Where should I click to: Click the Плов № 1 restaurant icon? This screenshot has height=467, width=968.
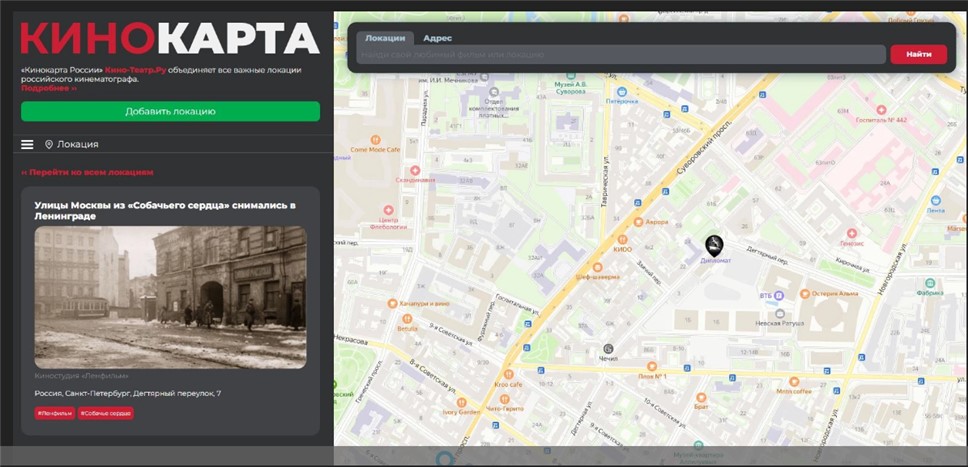(652, 366)
